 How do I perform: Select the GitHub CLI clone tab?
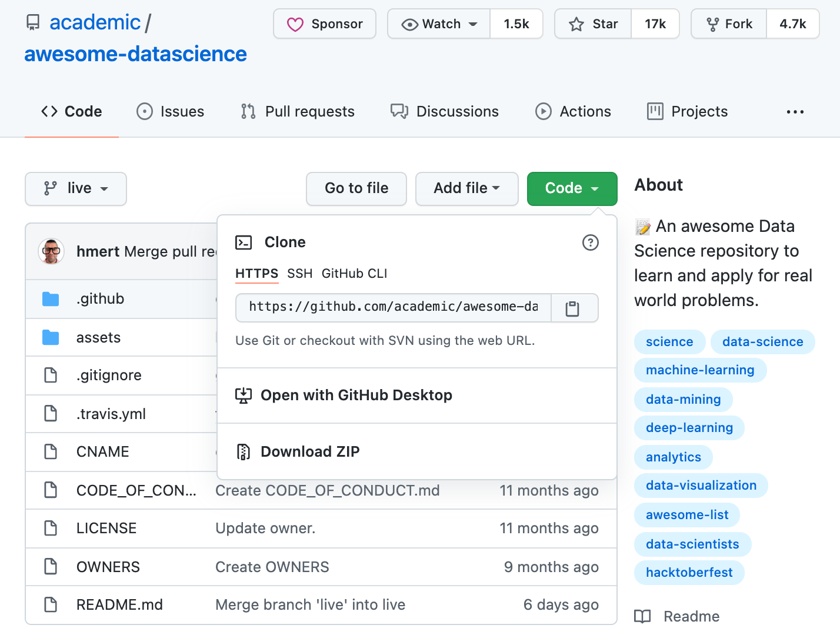click(x=354, y=274)
